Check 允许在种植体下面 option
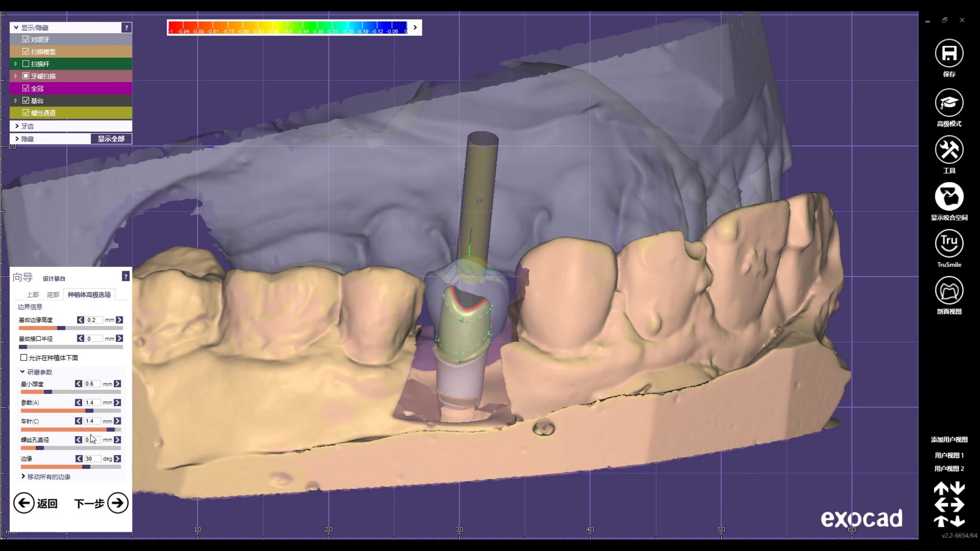The width and height of the screenshot is (980, 551). tap(24, 357)
